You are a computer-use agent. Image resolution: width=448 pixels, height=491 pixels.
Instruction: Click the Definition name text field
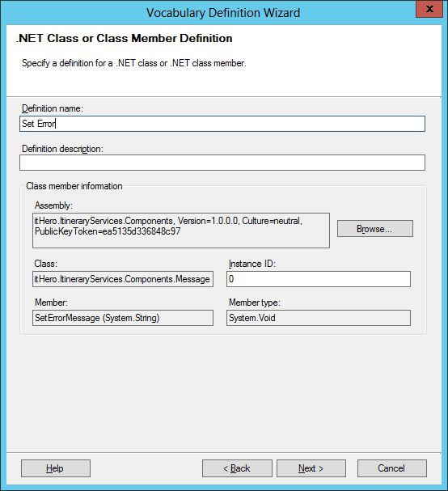coord(222,124)
